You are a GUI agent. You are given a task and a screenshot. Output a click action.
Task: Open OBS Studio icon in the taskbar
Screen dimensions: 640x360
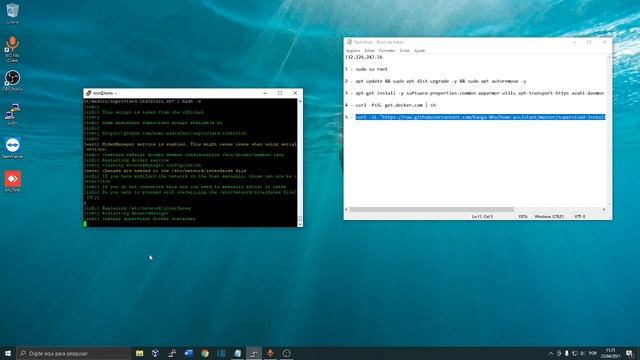[287, 353]
